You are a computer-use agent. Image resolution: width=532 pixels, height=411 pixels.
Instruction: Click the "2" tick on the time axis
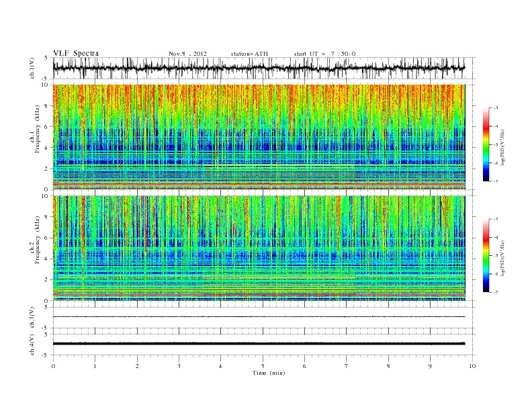pyautogui.click(x=137, y=366)
